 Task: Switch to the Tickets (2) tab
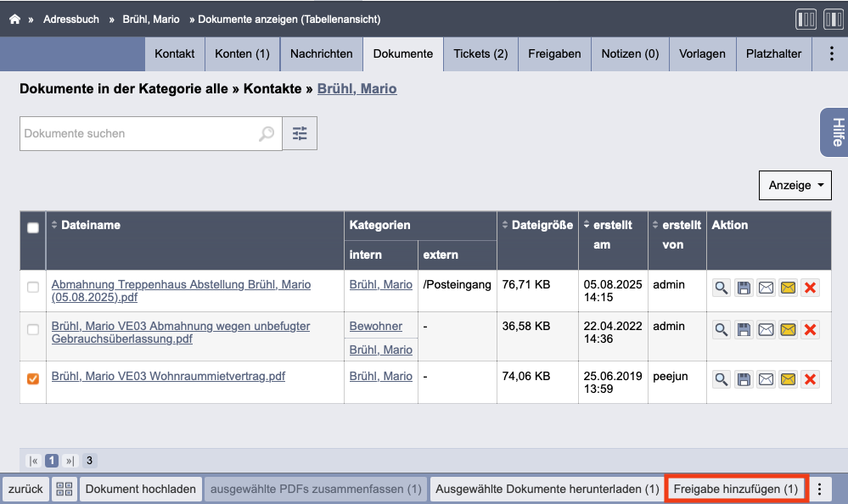[x=480, y=53]
